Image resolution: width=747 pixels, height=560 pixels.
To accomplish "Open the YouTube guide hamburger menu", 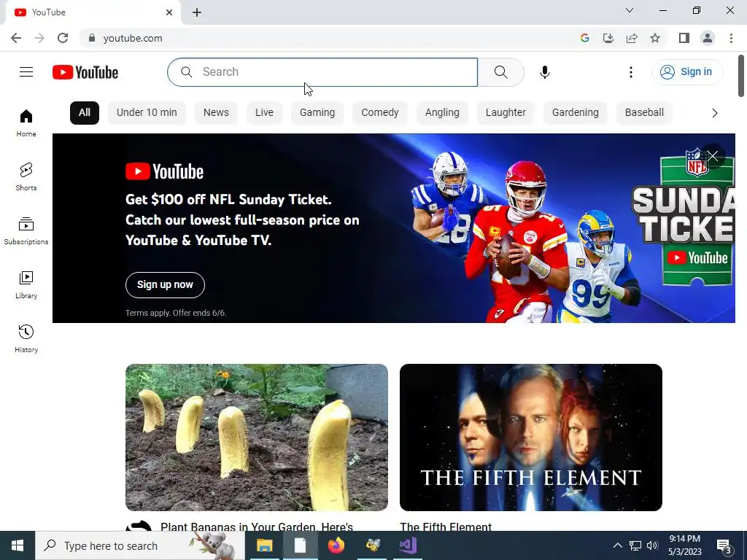I will coord(26,72).
